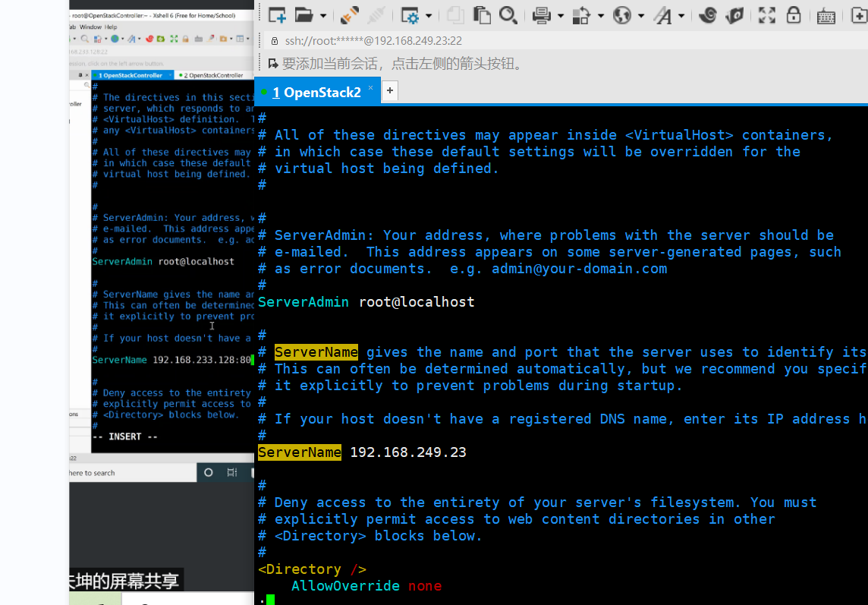
Task: Open the color scheme icon
Action: 581,15
